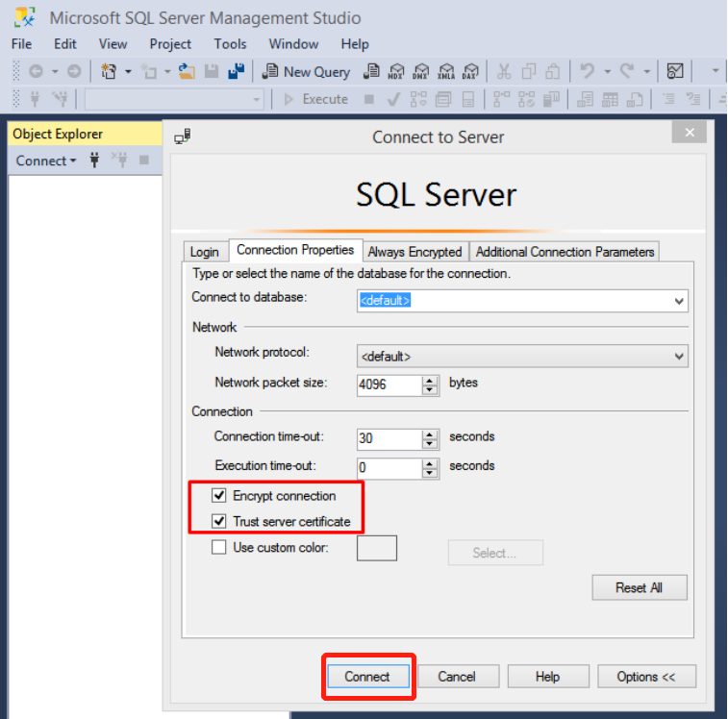Click the Connection time-out input field
This screenshot has height=719, width=728.
(x=388, y=438)
